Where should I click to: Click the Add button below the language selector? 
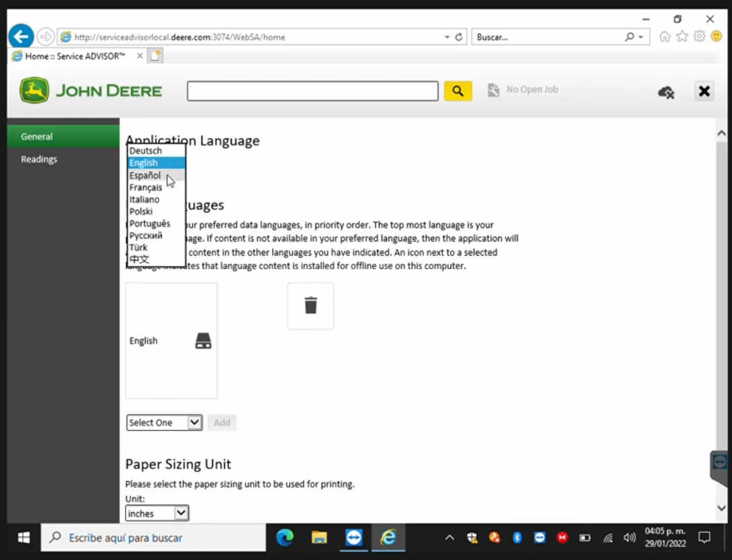pyautogui.click(x=221, y=422)
